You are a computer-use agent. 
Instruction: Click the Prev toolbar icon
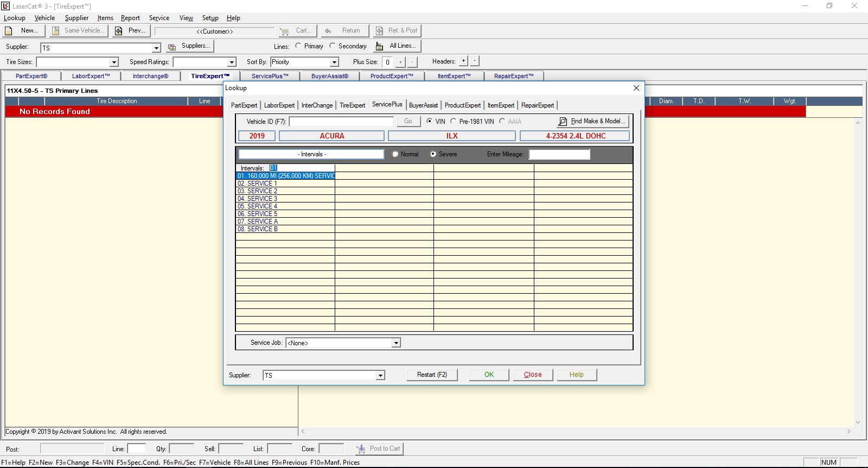[x=119, y=31]
